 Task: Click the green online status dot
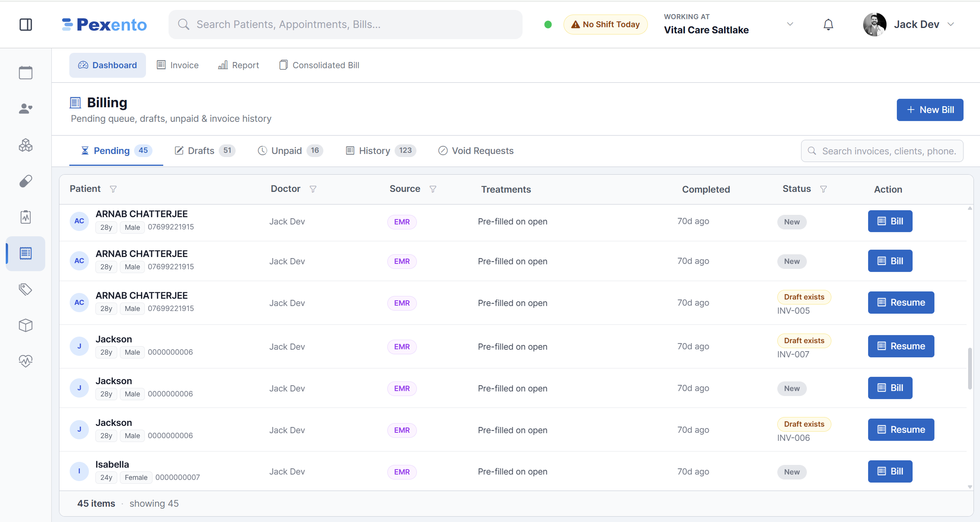[548, 25]
